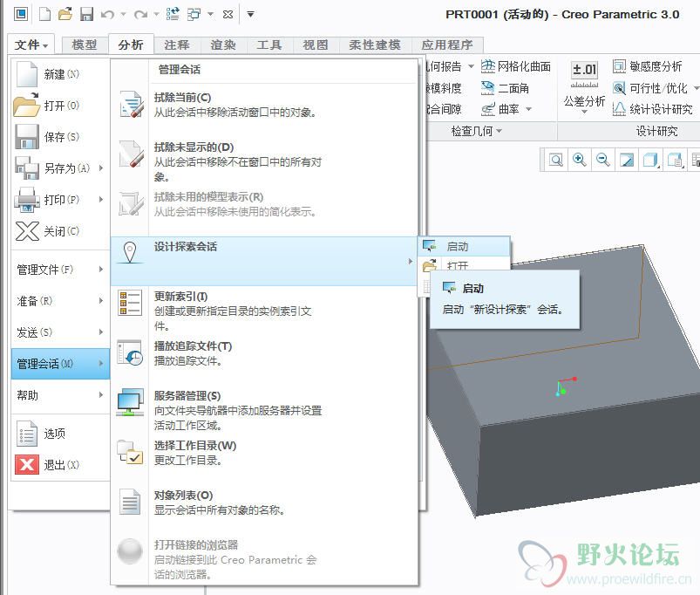Select 管理会话(M) in file menu
Viewport: 700px width, 595px height.
[x=60, y=364]
